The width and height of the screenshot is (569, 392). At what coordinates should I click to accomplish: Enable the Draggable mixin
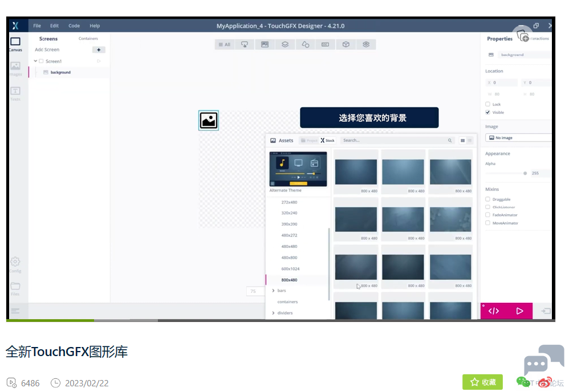point(487,199)
